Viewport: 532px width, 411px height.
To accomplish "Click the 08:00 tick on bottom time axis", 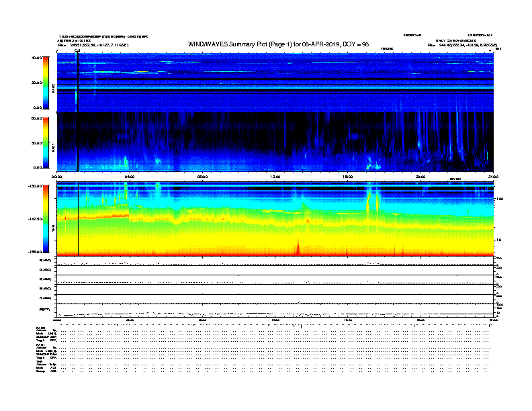I will [x=203, y=320].
